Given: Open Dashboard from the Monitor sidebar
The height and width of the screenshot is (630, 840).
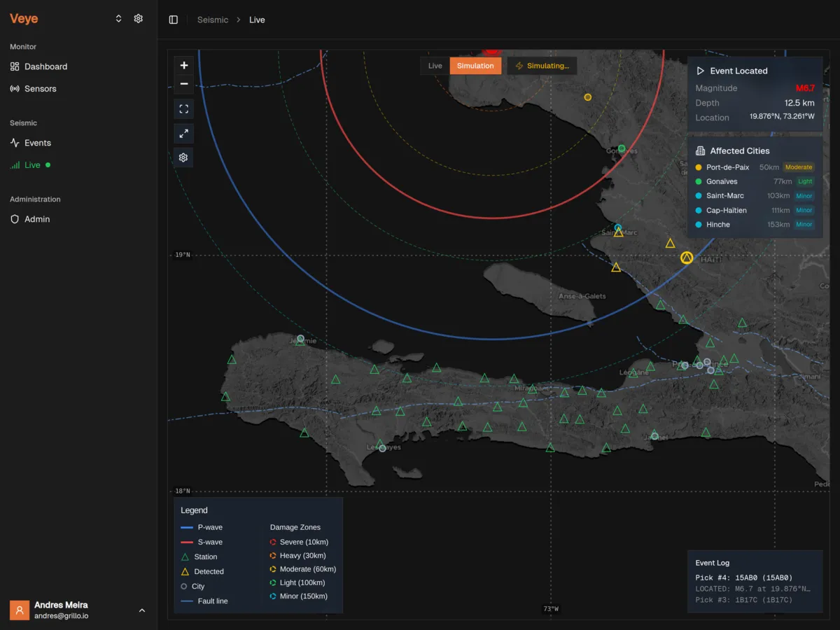Looking at the screenshot, I should coord(46,66).
